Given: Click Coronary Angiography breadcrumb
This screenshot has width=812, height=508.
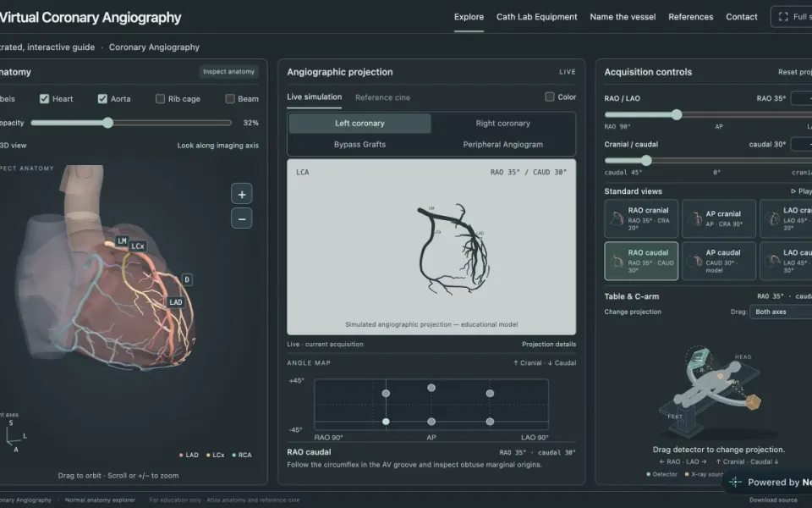Looking at the screenshot, I should (x=154, y=47).
